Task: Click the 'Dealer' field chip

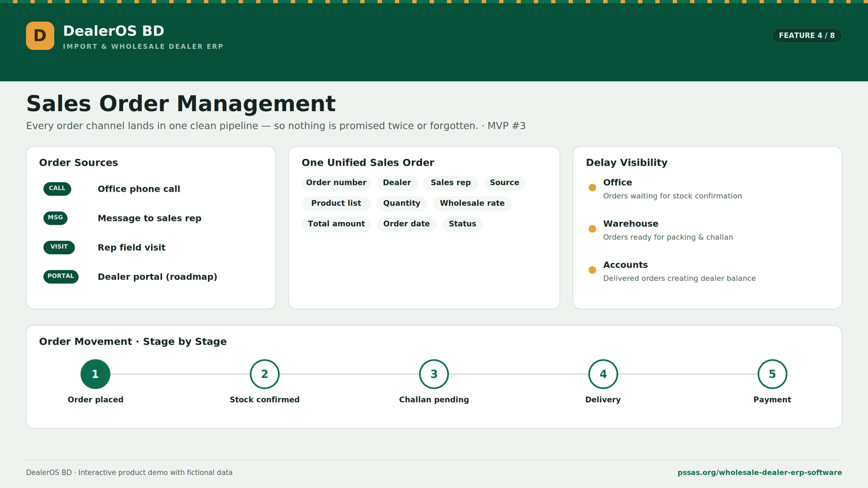Action: 397,183
